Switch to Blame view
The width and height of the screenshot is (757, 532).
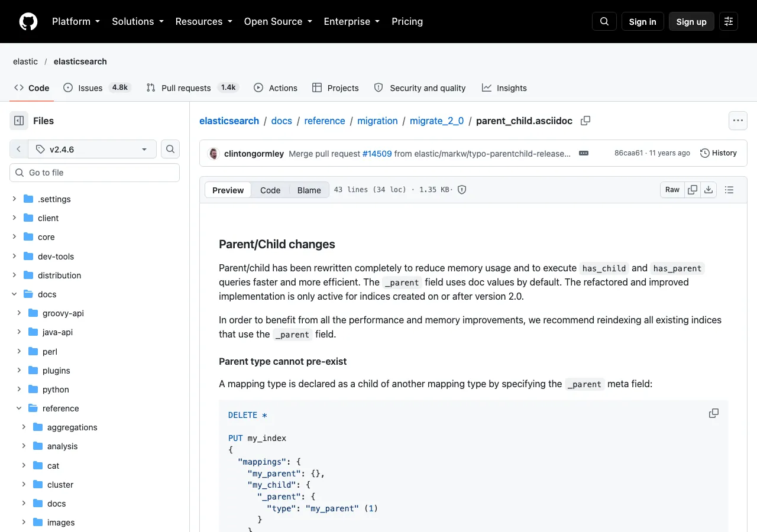[x=309, y=190]
